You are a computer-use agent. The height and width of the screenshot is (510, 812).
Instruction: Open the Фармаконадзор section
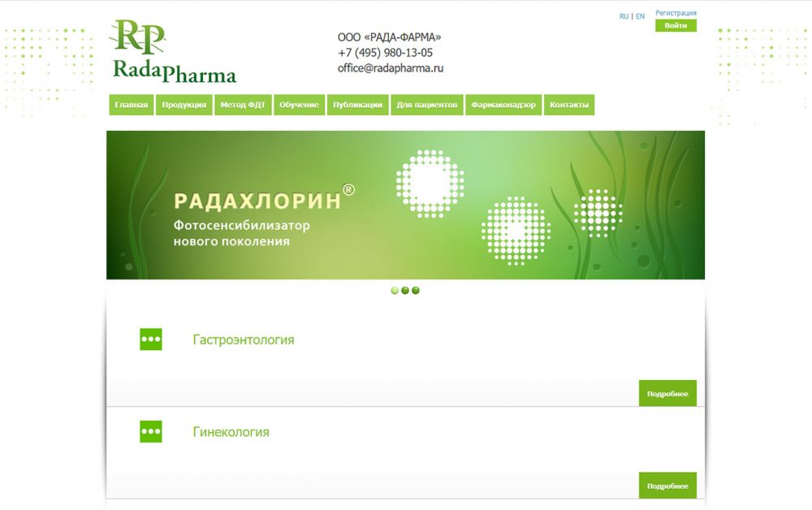[503, 105]
